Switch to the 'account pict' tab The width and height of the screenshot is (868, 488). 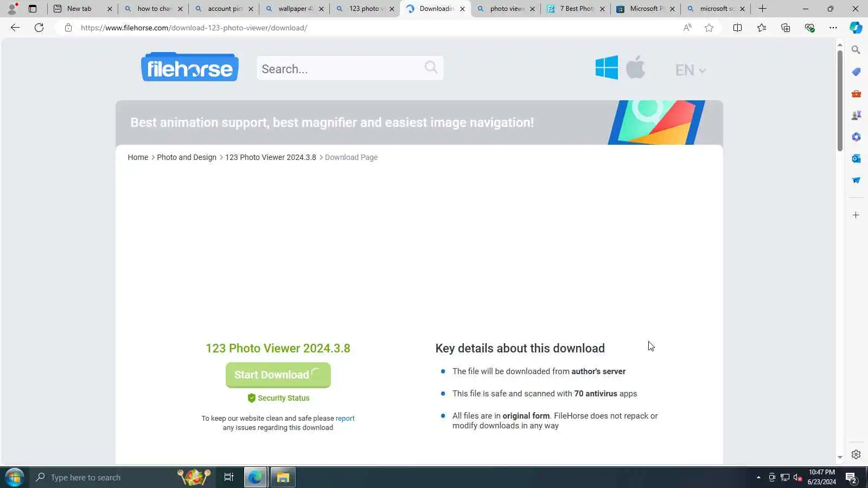(224, 9)
